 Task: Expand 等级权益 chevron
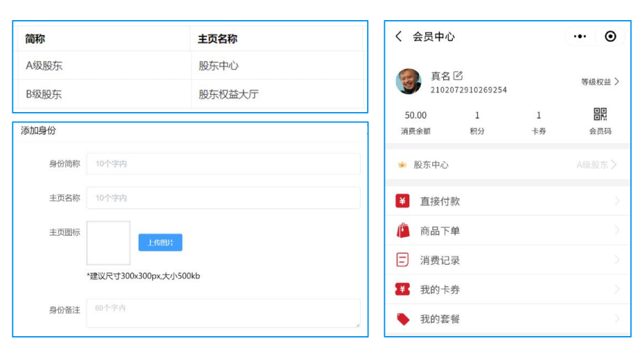[616, 82]
